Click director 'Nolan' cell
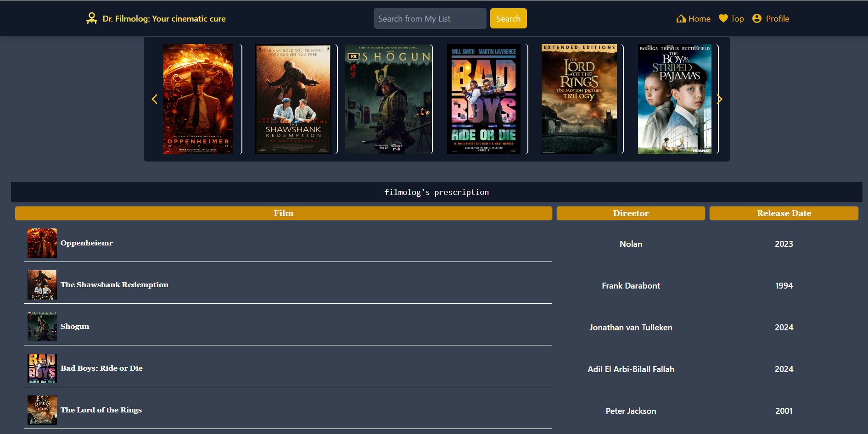 631,244
